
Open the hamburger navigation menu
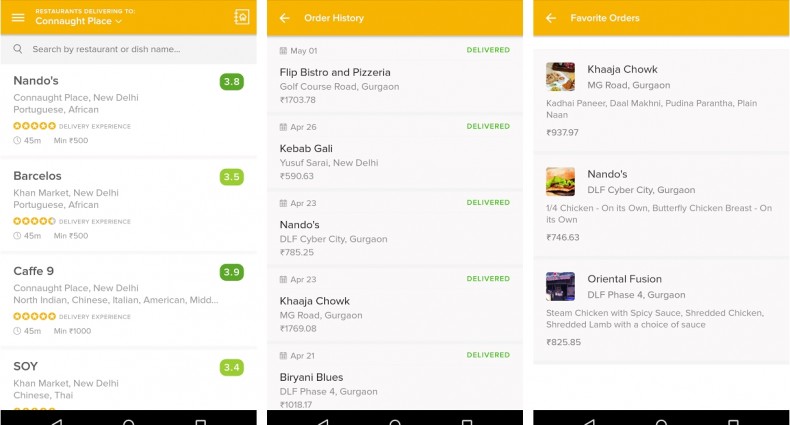tap(18, 18)
